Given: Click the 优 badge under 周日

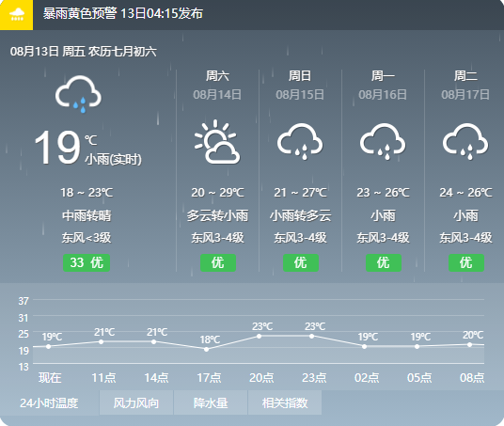Looking at the screenshot, I should tap(301, 262).
